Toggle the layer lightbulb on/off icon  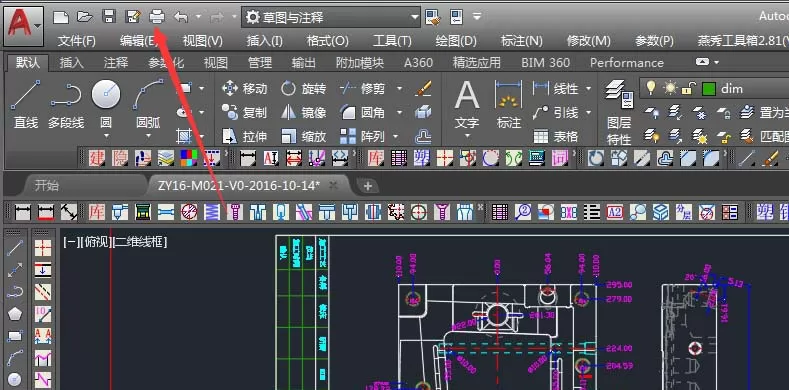651,89
